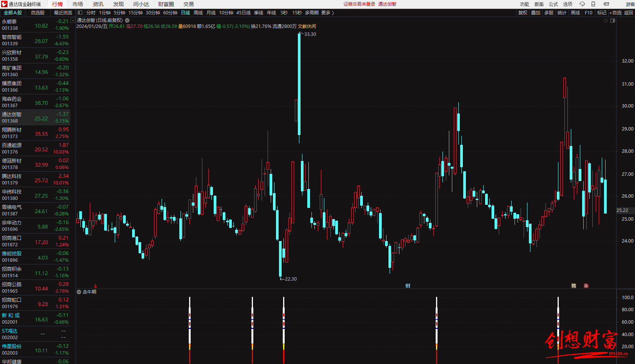Expand the 更多 periods menu

tap(328, 13)
